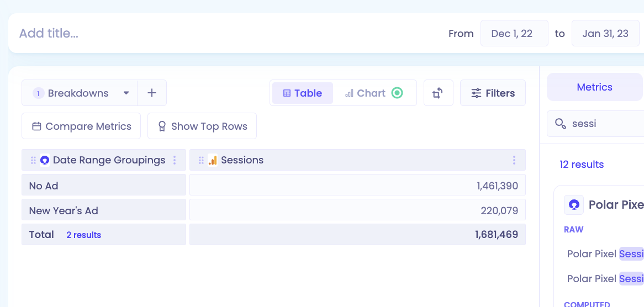Image resolution: width=644 pixels, height=307 pixels.
Task: Click the search magnifier icon in Metrics
Action: click(x=560, y=124)
